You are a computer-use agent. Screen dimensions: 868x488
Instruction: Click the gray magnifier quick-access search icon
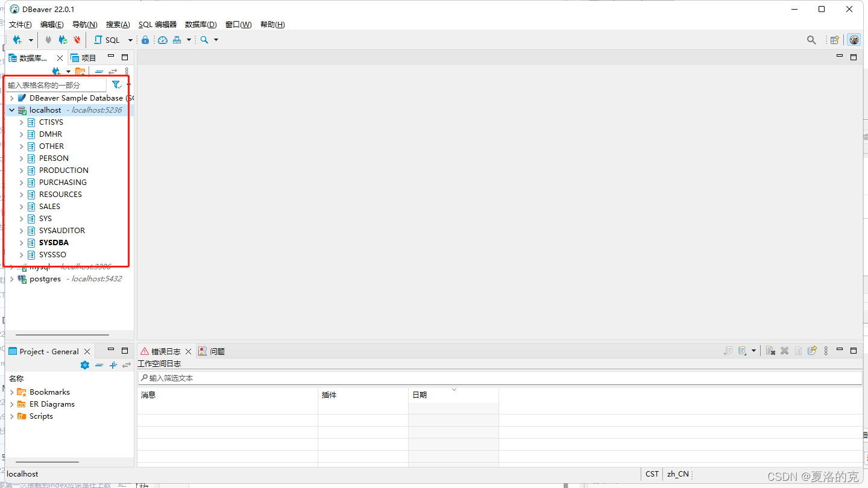click(x=811, y=40)
